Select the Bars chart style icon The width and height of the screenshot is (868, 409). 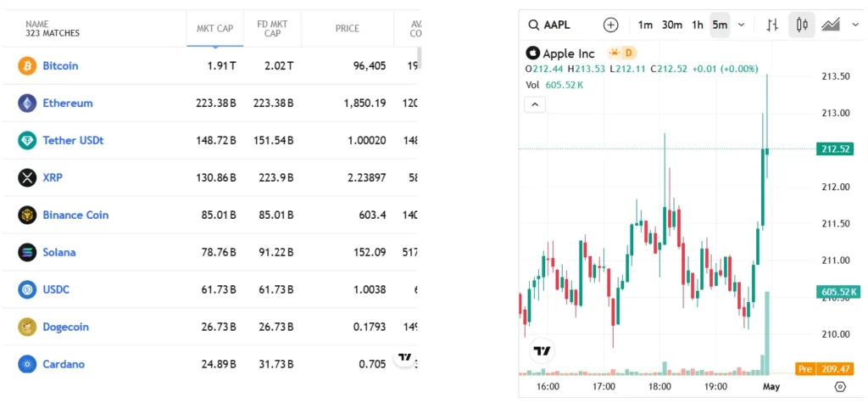point(772,25)
